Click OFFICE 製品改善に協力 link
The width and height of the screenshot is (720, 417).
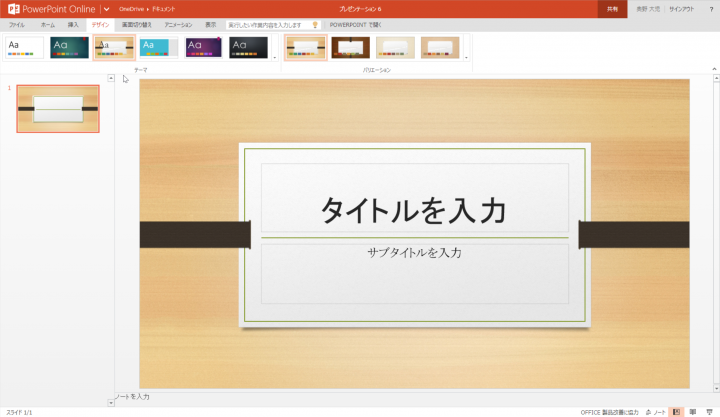(x=609, y=412)
